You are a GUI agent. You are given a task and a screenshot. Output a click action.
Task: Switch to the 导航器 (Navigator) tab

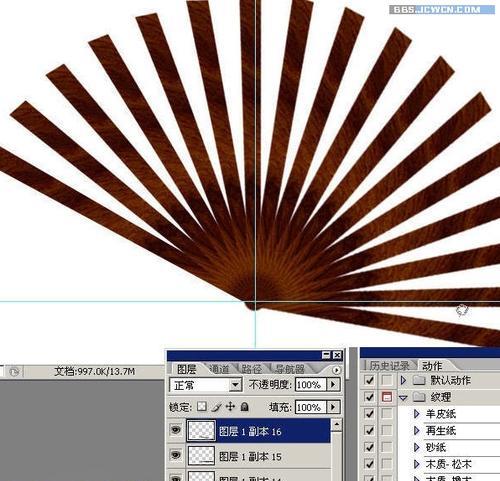pos(289,369)
